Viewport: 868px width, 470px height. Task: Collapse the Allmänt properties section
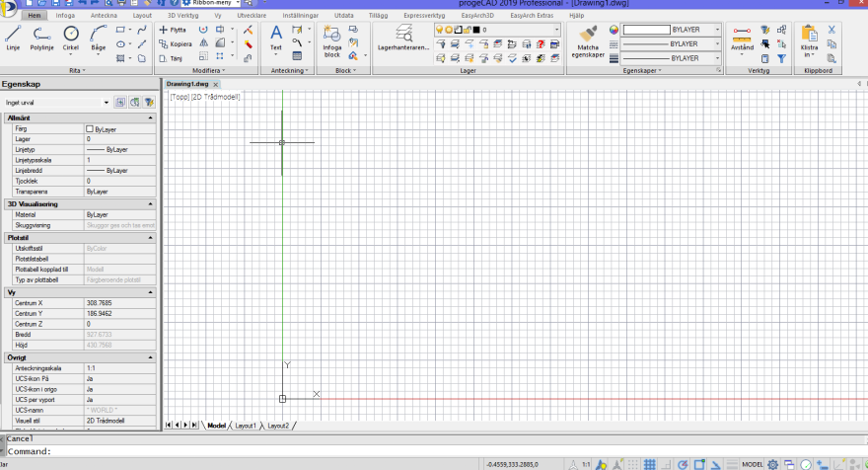[x=150, y=118]
